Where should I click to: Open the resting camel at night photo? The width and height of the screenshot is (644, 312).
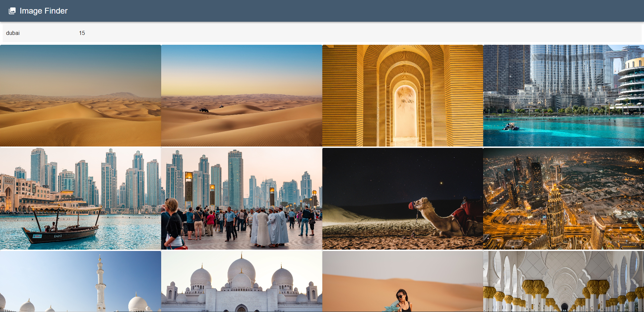pyautogui.click(x=403, y=199)
